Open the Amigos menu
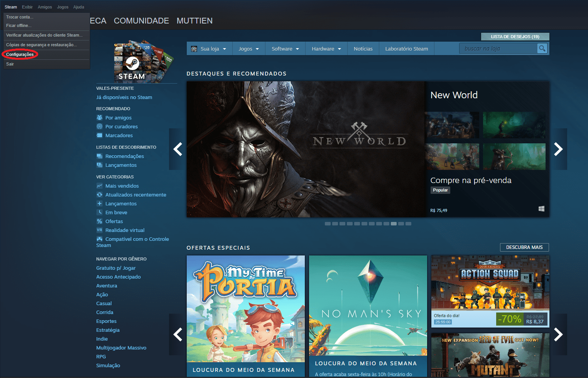The image size is (588, 378). [45, 7]
